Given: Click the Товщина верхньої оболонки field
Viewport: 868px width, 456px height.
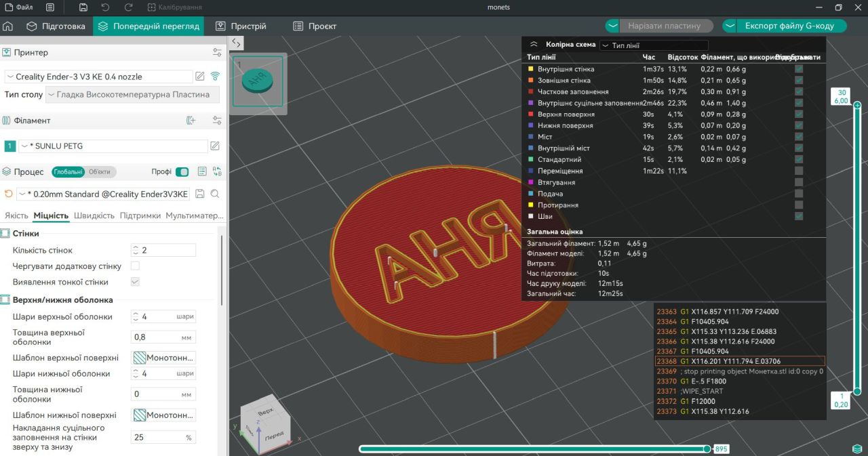Looking at the screenshot, I should point(163,337).
